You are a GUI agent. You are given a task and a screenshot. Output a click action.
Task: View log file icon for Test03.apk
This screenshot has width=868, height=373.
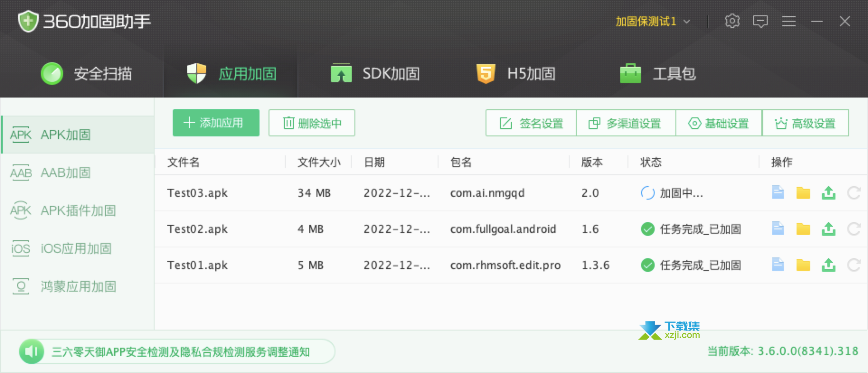(x=778, y=192)
